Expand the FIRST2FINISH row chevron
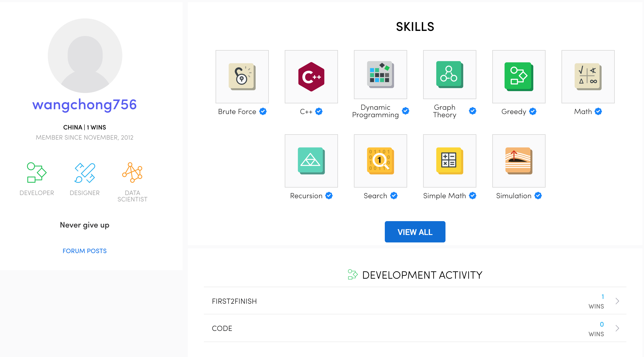 (x=617, y=301)
